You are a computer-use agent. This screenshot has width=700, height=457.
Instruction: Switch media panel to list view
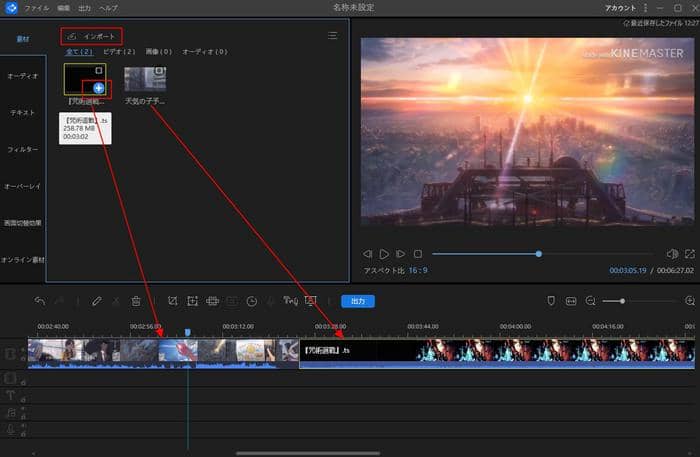point(333,36)
